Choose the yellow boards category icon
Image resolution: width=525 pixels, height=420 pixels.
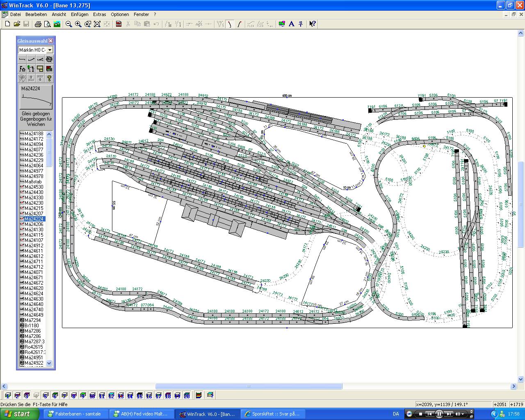(40, 68)
